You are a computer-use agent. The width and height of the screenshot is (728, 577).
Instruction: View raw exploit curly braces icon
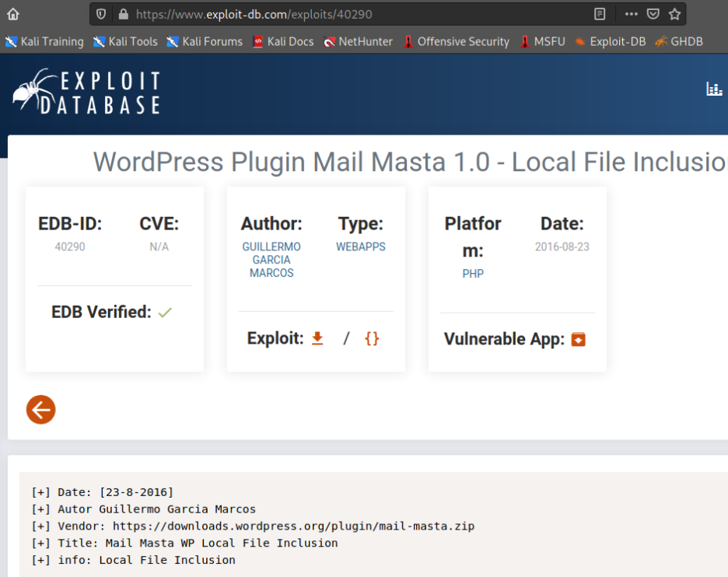pyautogui.click(x=372, y=338)
